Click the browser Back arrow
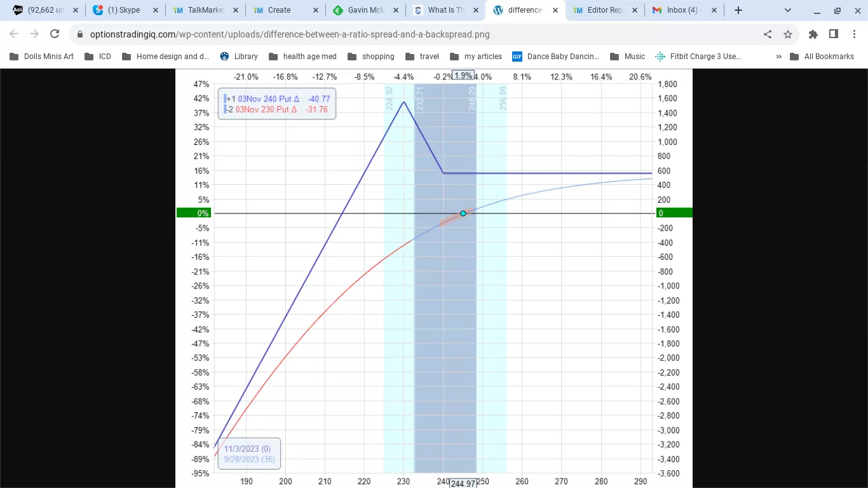The width and height of the screenshot is (868, 488). (x=14, y=34)
